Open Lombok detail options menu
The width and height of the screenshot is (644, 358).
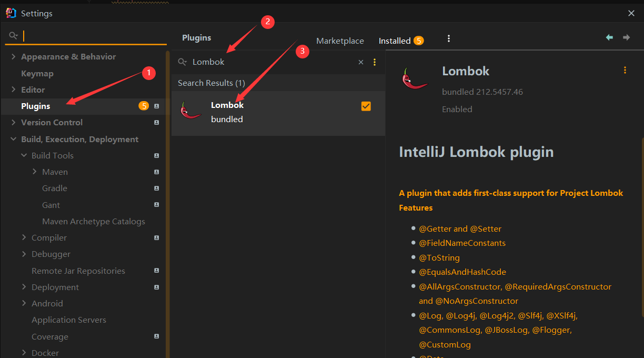pyautogui.click(x=625, y=70)
